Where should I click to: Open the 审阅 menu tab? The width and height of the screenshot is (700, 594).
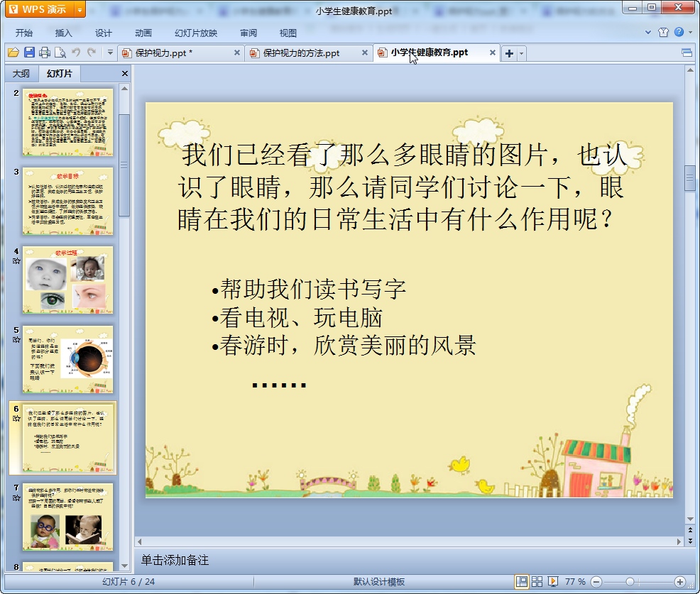(248, 33)
